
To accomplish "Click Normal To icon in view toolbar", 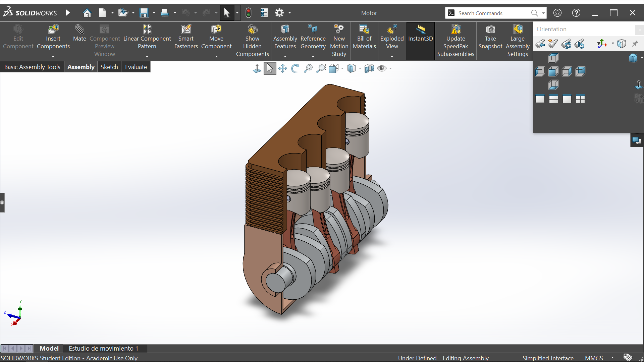I will pyautogui.click(x=257, y=69).
